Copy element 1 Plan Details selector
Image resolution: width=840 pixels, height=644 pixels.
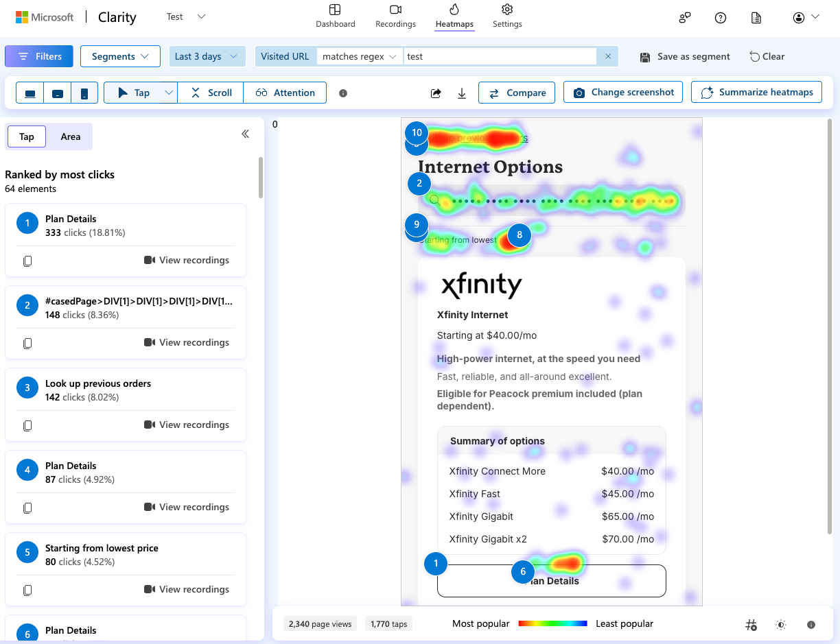click(27, 261)
